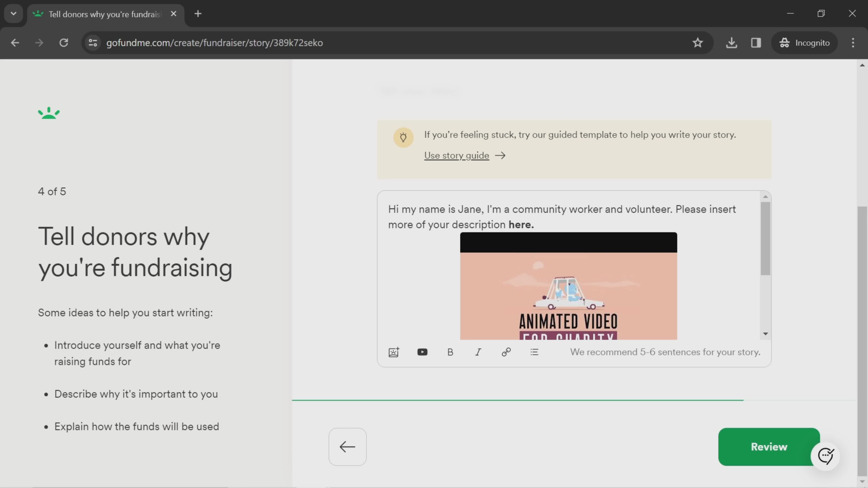
Task: Click story editor scroll-up arrow
Action: [766, 196]
